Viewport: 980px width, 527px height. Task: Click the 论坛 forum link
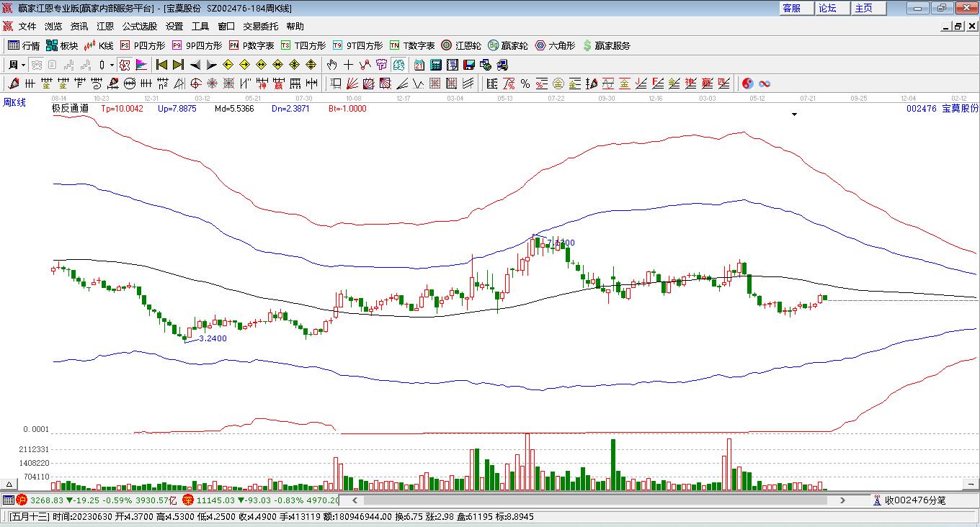827,8
